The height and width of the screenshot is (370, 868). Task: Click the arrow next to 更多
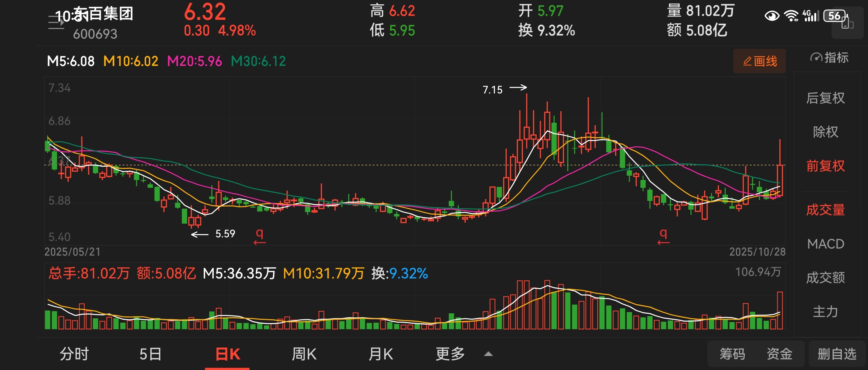(x=488, y=354)
